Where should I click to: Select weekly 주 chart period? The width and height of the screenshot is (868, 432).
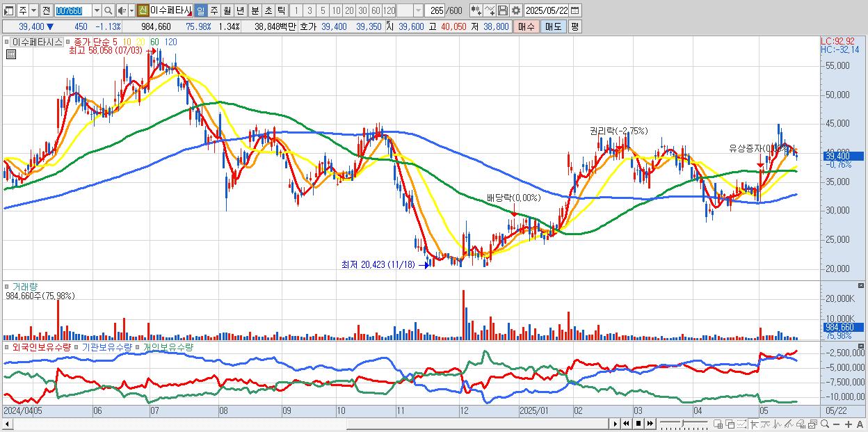pyautogui.click(x=214, y=10)
